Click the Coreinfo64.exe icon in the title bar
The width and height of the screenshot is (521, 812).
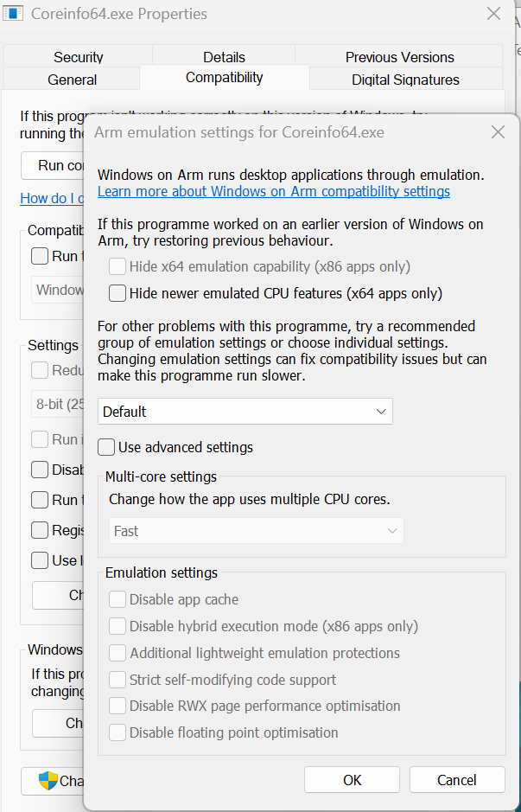pyautogui.click(x=13, y=13)
